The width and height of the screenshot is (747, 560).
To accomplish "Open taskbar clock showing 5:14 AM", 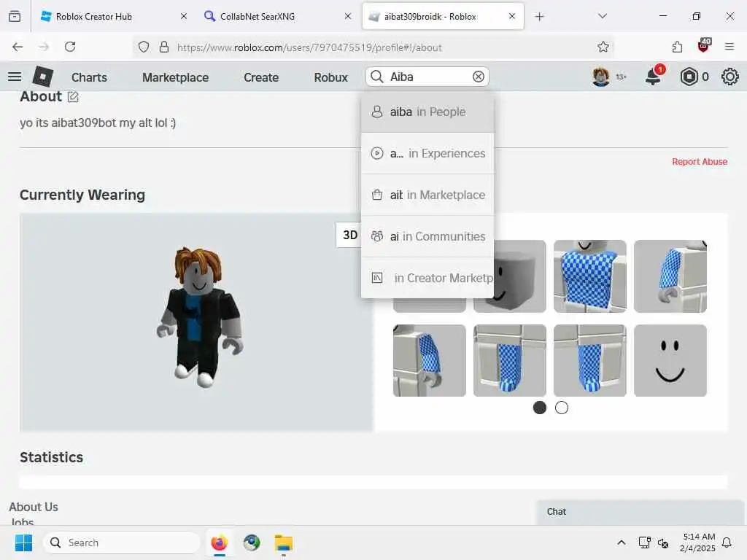I will [x=697, y=542].
